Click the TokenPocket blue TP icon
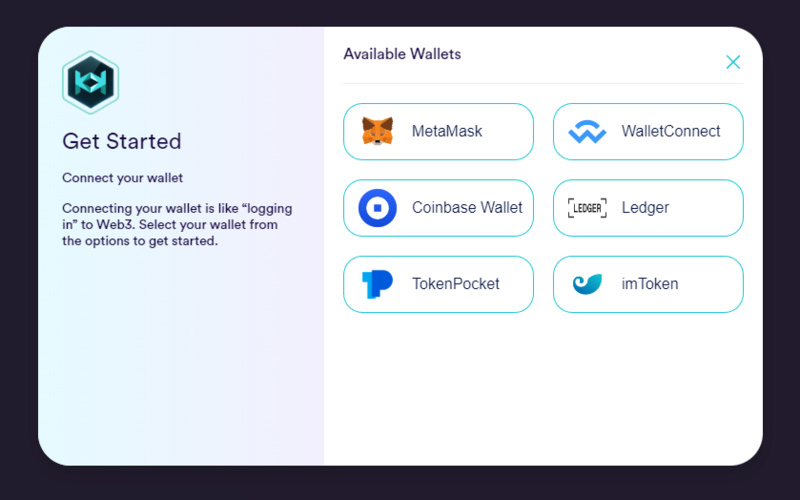 377,284
